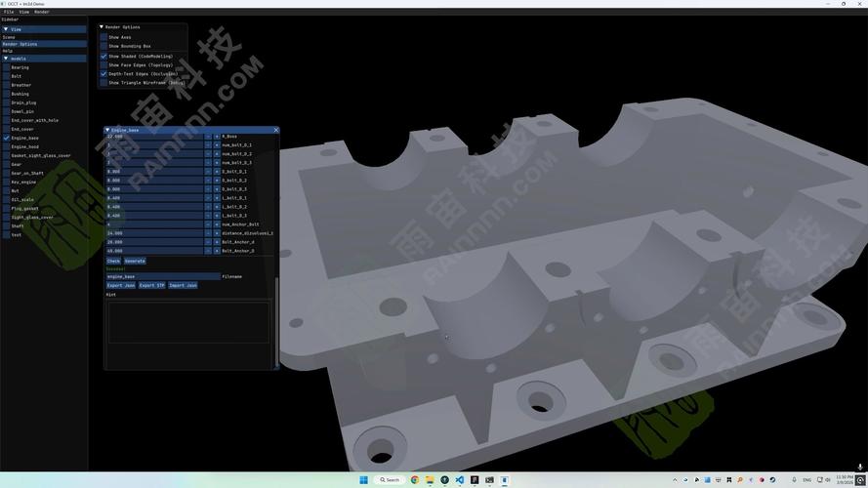The image size is (868, 488).
Task: Open the clock and date panel
Action: click(845, 479)
